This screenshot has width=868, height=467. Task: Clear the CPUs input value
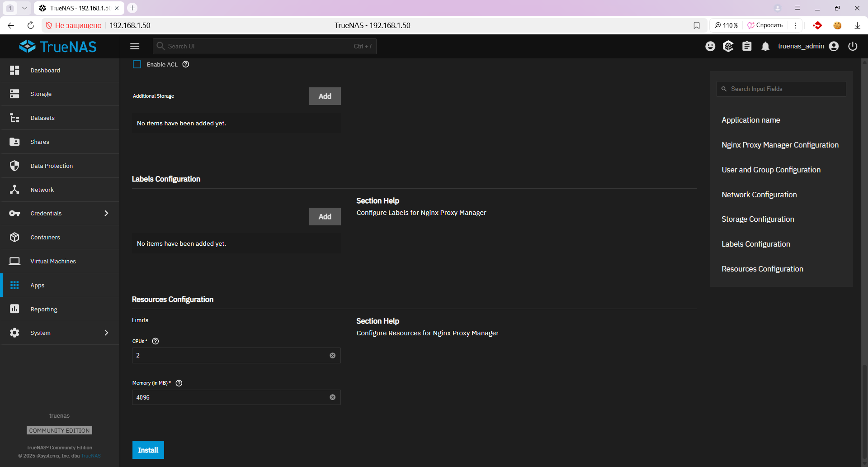tap(333, 356)
